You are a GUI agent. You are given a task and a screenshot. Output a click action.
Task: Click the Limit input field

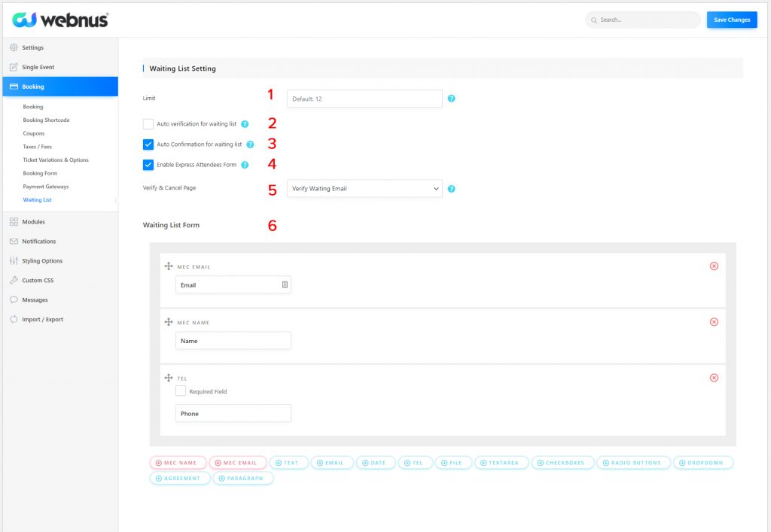click(x=364, y=98)
